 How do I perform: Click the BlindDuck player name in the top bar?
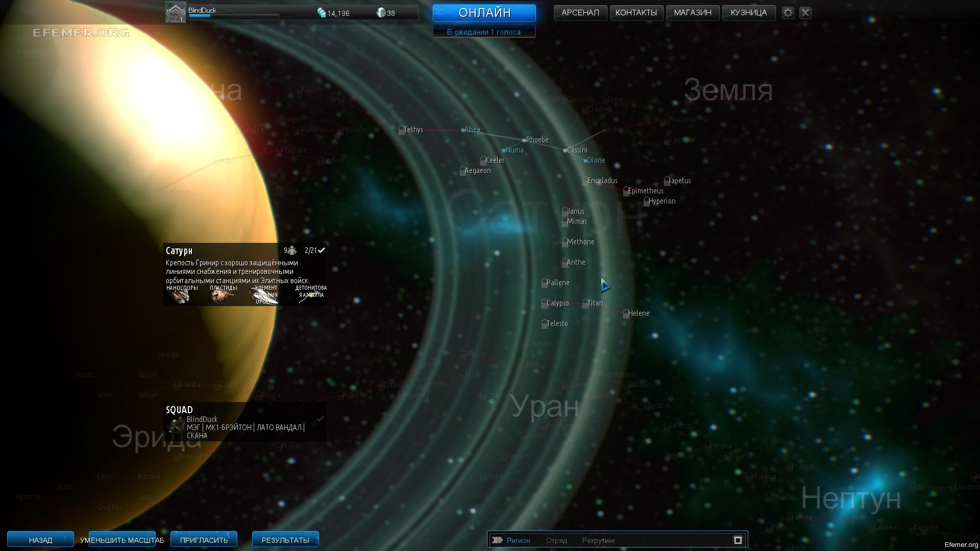202,10
